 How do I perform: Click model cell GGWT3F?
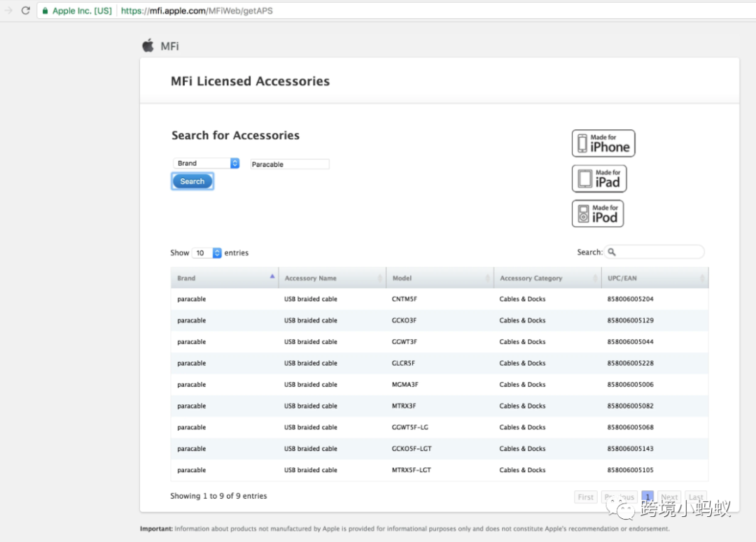click(405, 342)
